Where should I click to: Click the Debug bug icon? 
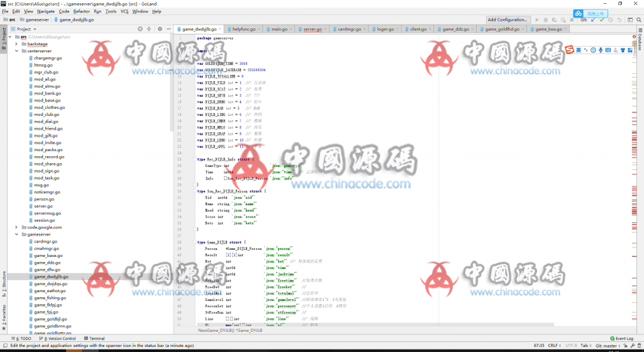tap(546, 20)
